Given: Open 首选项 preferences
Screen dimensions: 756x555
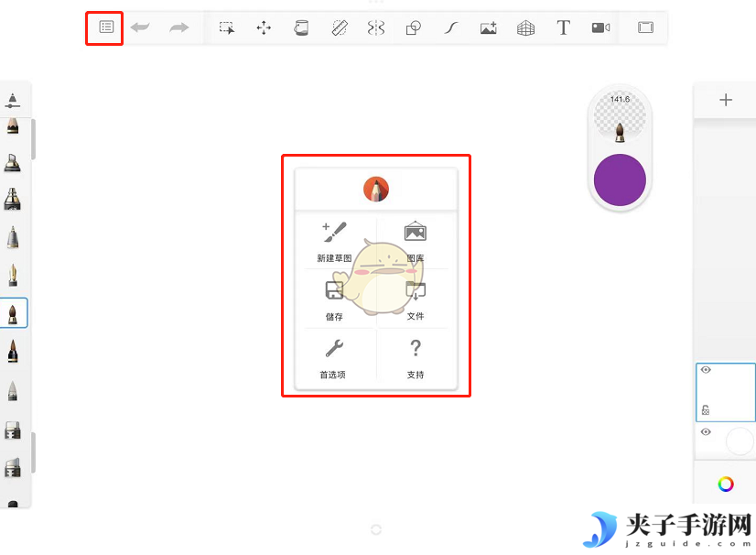Looking at the screenshot, I should (x=333, y=359).
